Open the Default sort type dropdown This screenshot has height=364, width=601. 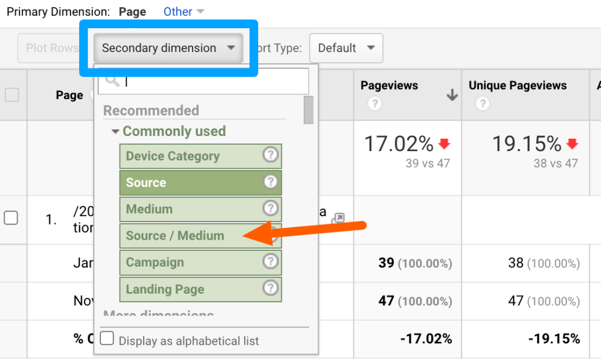pos(346,48)
